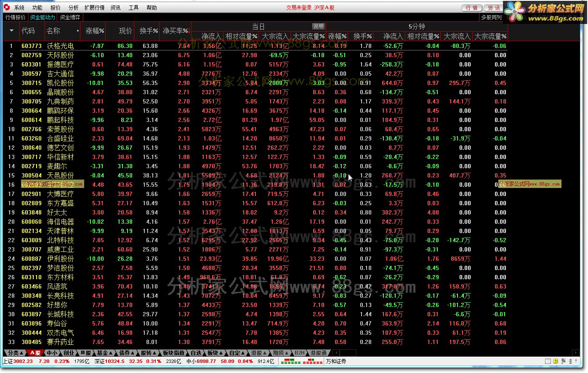Select stock code 002759
This screenshot has height=373, width=588.
click(x=32, y=55)
